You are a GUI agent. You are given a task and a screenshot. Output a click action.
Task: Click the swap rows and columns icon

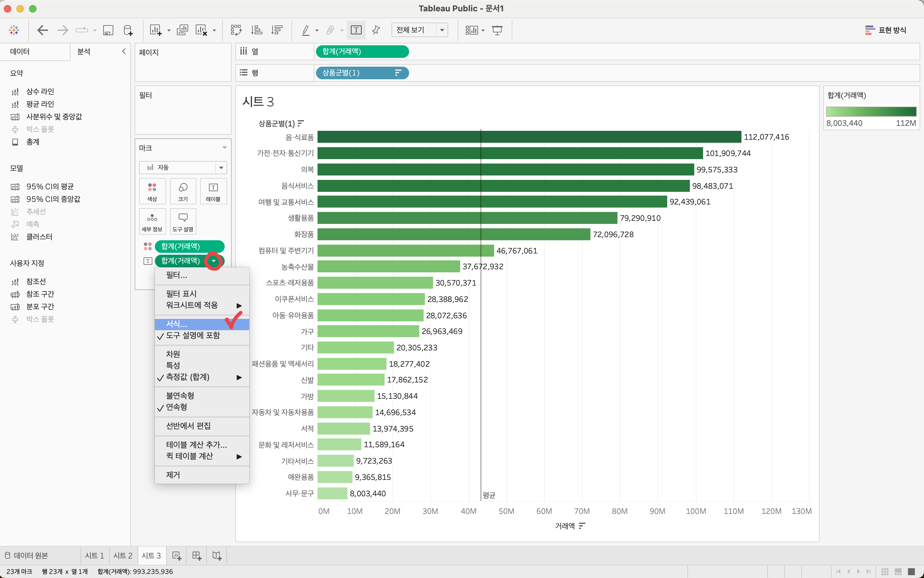pos(236,30)
